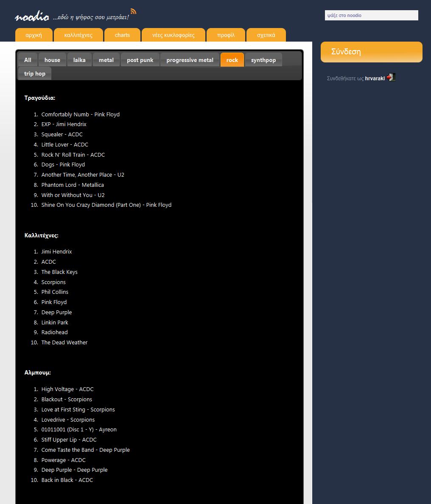
Task: Open the noodio logo home link
Action: pos(32,16)
